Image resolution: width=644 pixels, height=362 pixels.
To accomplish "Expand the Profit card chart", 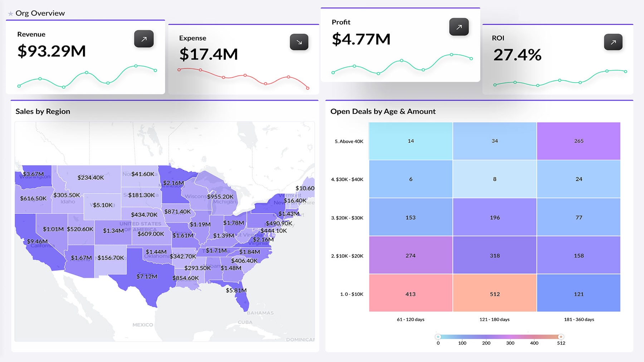I will click(401, 66).
